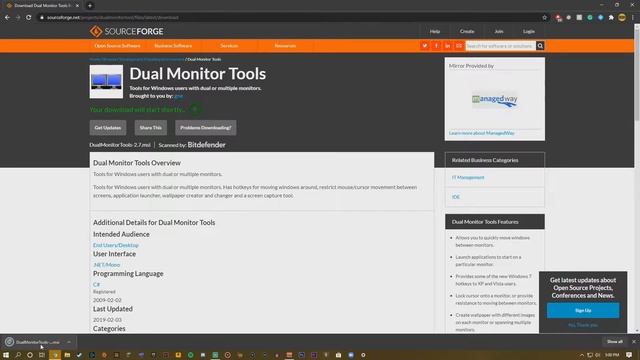The image size is (640, 360).
Task: Click the magnifier search button
Action: click(x=540, y=46)
